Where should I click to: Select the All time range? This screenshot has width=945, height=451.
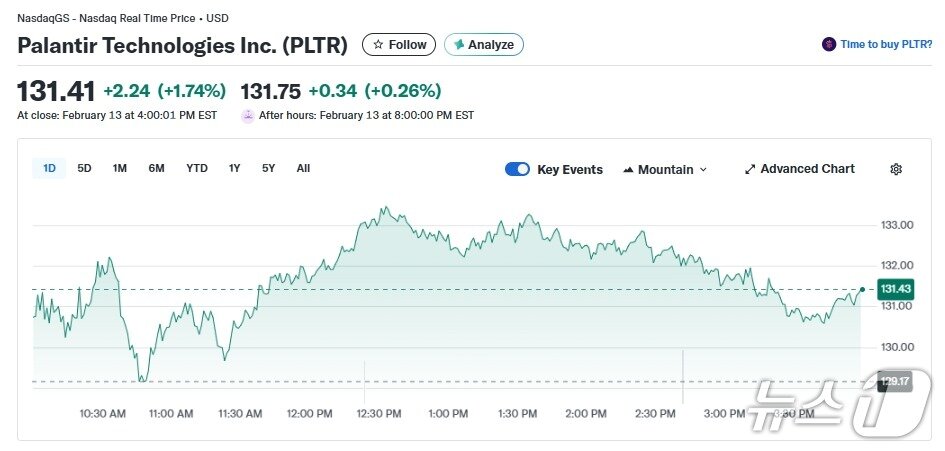pos(303,169)
